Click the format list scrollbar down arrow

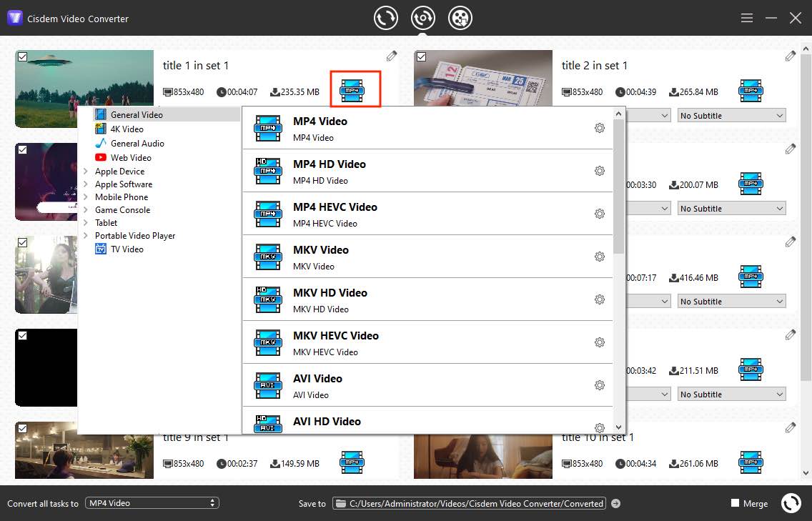coord(618,427)
